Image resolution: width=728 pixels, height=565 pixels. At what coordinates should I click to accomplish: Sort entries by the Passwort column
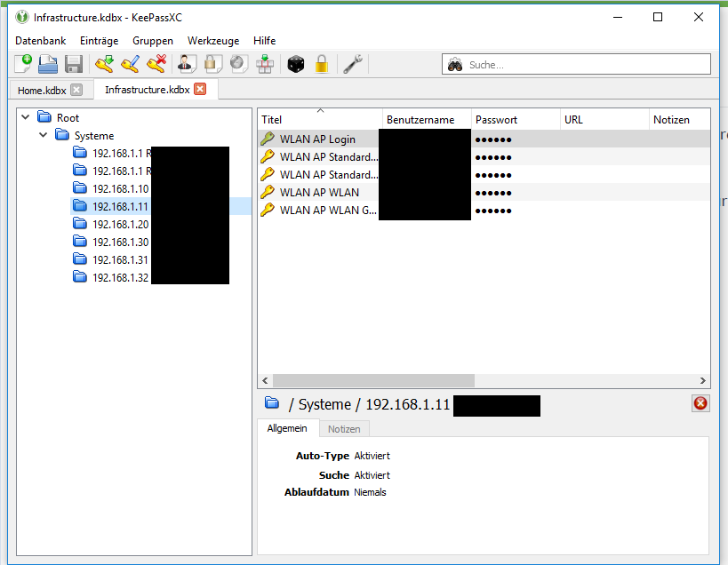coord(498,118)
